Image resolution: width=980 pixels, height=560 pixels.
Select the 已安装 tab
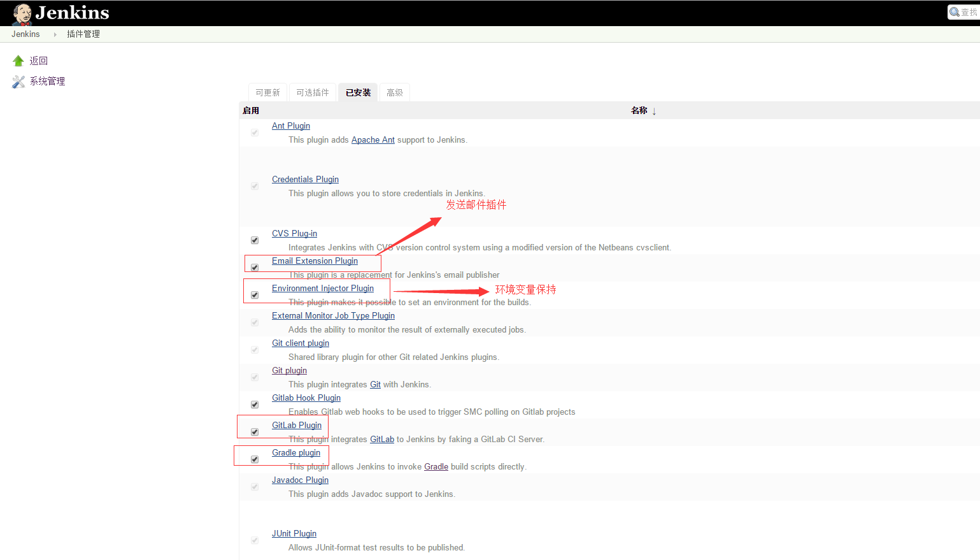tap(358, 92)
